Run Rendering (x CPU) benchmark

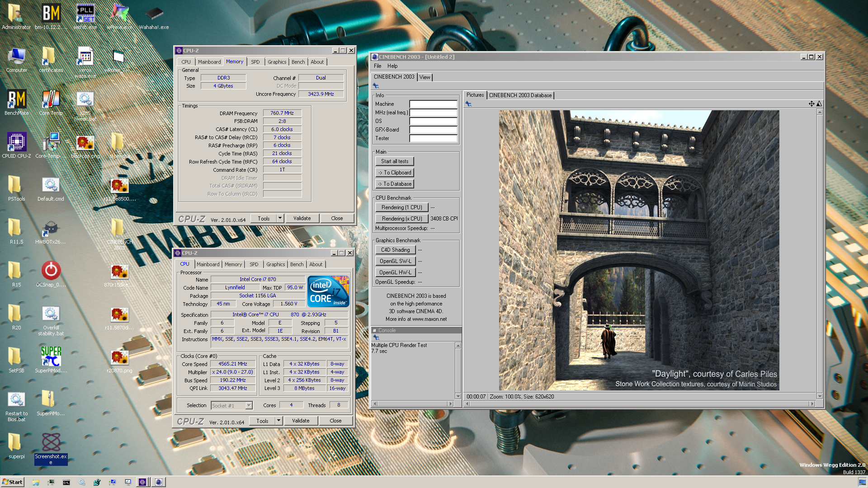[x=402, y=219]
